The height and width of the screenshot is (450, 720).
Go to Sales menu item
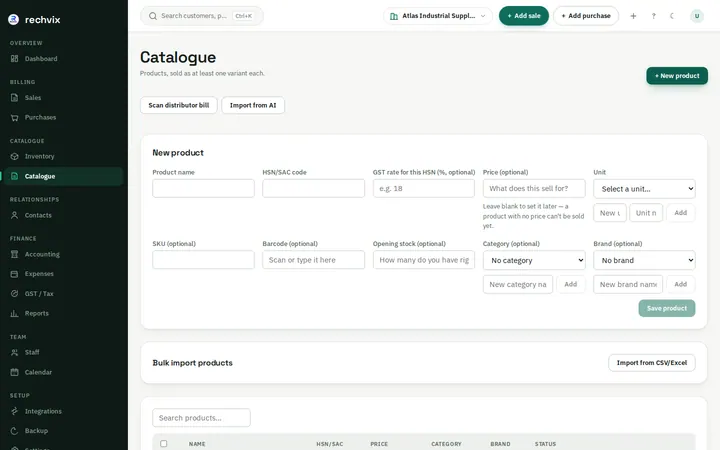(63, 98)
